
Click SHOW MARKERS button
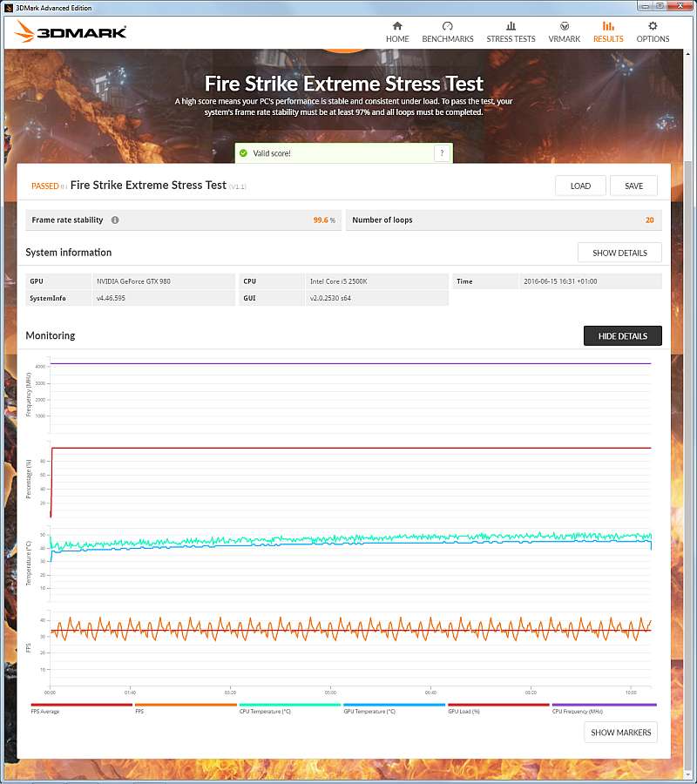coord(621,732)
